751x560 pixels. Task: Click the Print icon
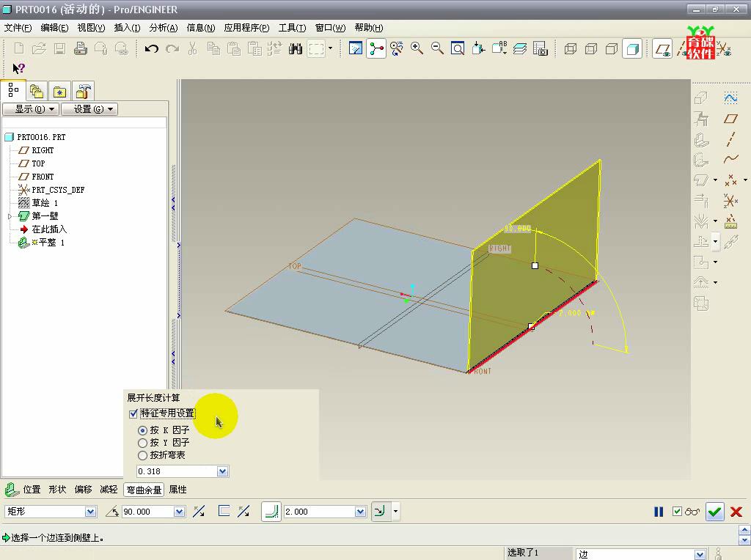81,48
